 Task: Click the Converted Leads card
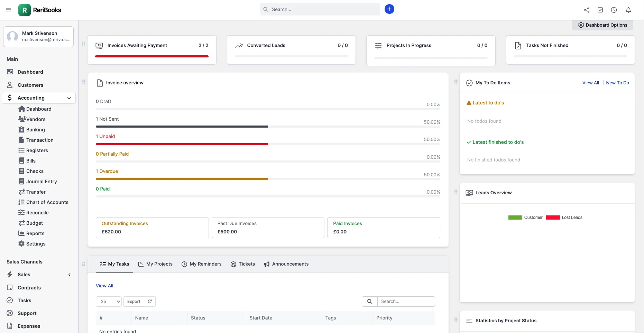click(291, 50)
